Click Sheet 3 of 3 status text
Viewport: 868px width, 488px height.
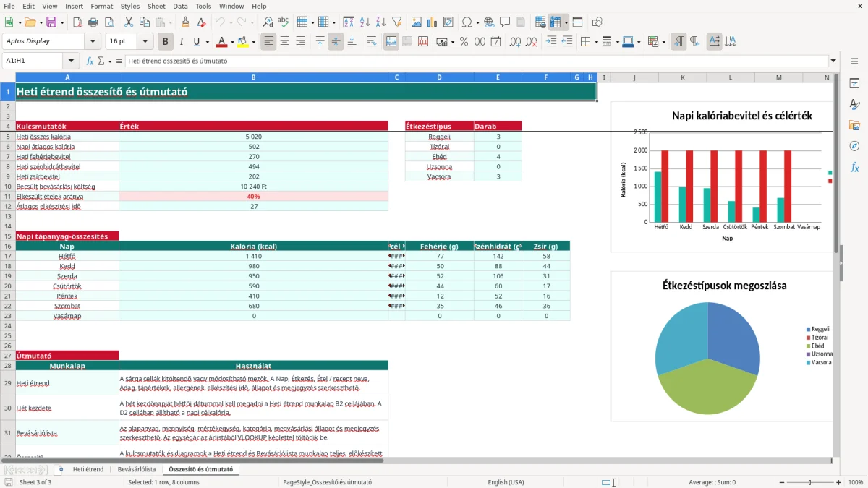tap(35, 482)
